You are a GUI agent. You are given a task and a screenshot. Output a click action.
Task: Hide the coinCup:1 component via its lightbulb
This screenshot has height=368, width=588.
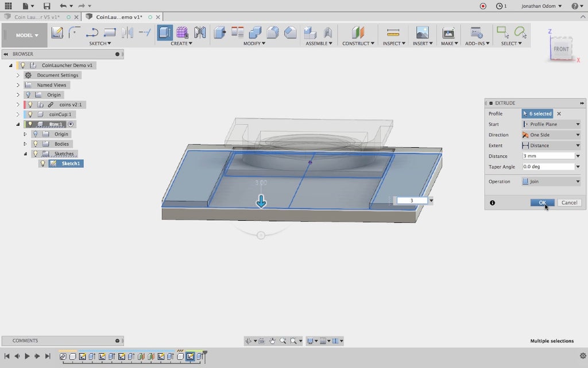pyautogui.click(x=30, y=114)
